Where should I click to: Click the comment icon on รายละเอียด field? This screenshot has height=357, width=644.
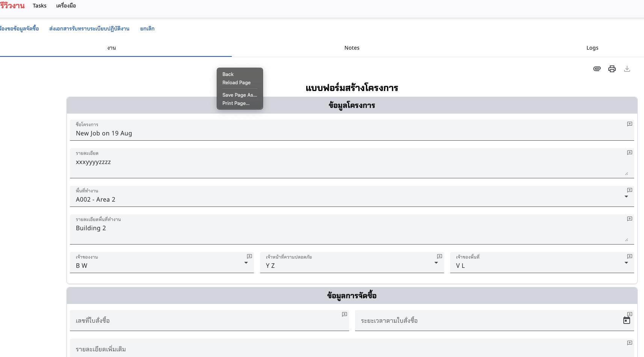(629, 153)
